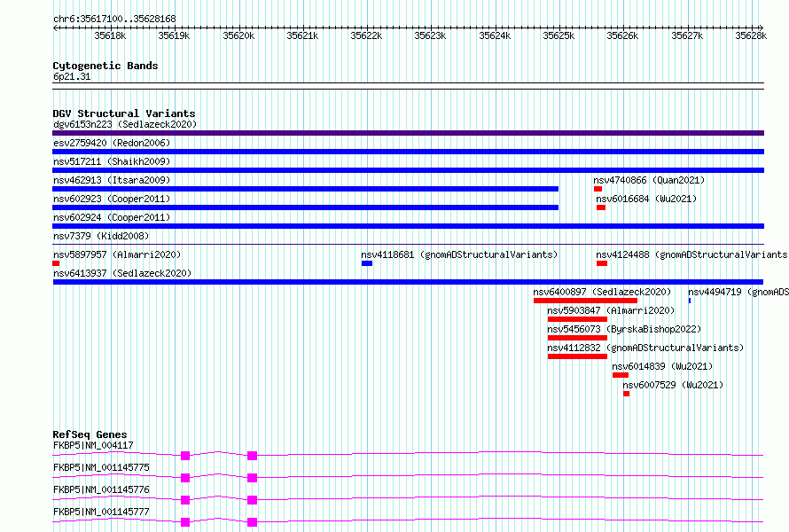The image size is (789, 532).
Task: Open the nsv6400897 (Sedlazeck2020) variant label
Action: click(602, 292)
